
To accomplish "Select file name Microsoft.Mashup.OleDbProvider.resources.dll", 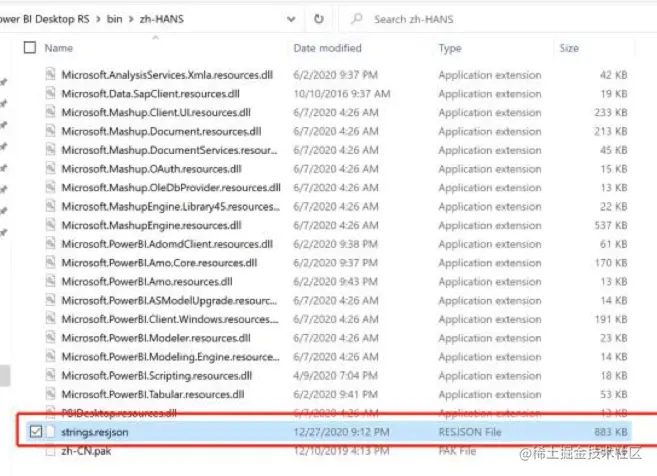I will click(x=171, y=188).
